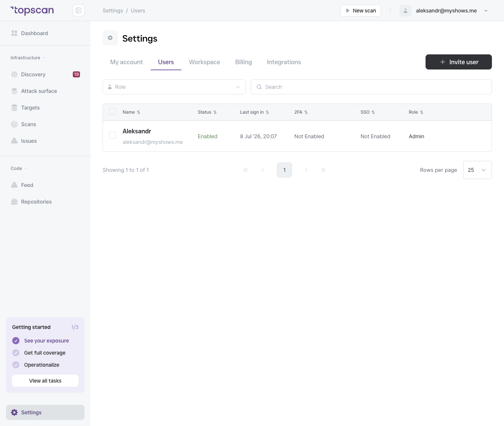Switch to Workspace tab
The image size is (504, 426).
(x=204, y=62)
